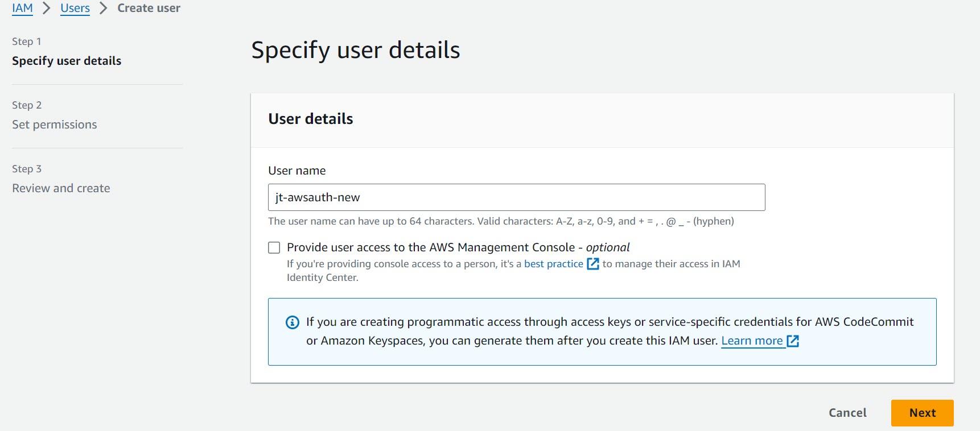Screen dimensions: 980x431
Task: Click inside the User name field
Action: tap(516, 197)
